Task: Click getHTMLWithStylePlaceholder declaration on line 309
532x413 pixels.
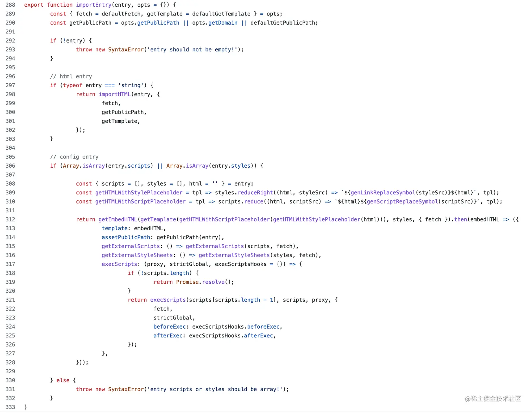Action: coord(139,193)
